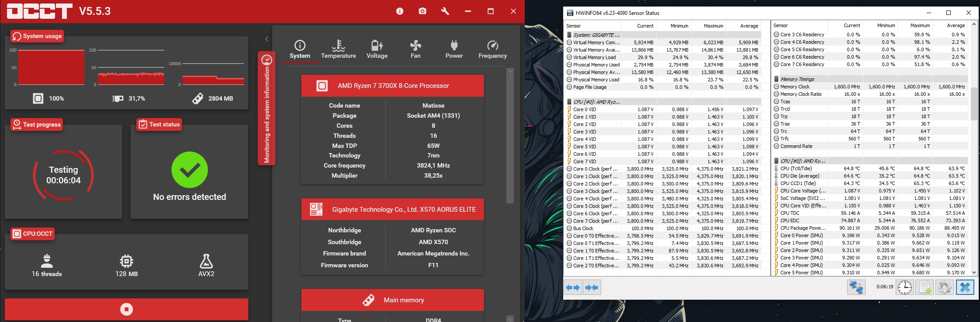Open the OCCT info icon in title bar

point(400,11)
